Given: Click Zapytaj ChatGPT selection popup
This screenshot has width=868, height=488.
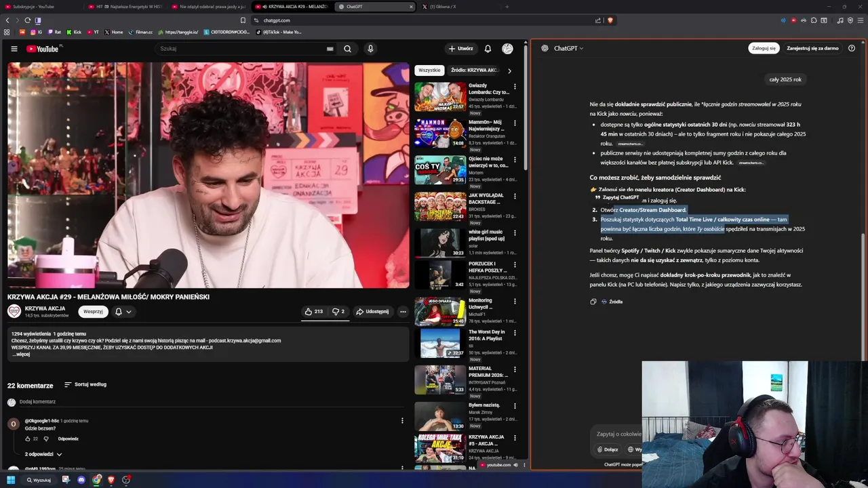Looking at the screenshot, I should click(x=617, y=197).
